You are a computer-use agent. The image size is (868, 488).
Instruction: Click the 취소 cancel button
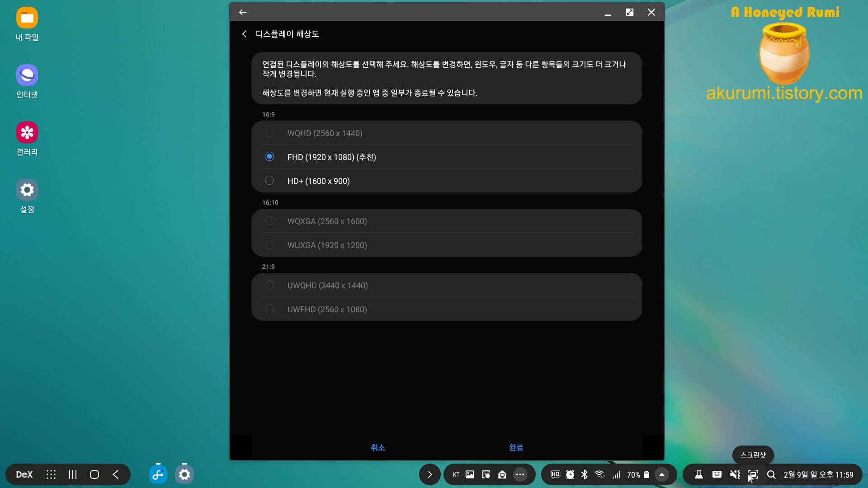pos(377,447)
